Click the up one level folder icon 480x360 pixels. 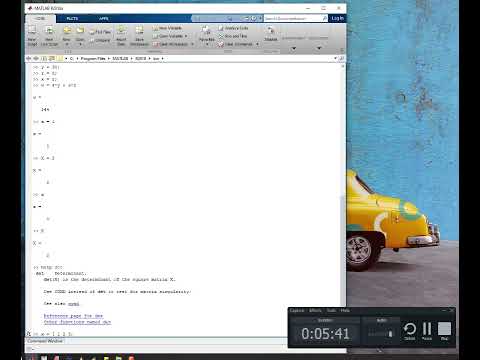[44, 59]
